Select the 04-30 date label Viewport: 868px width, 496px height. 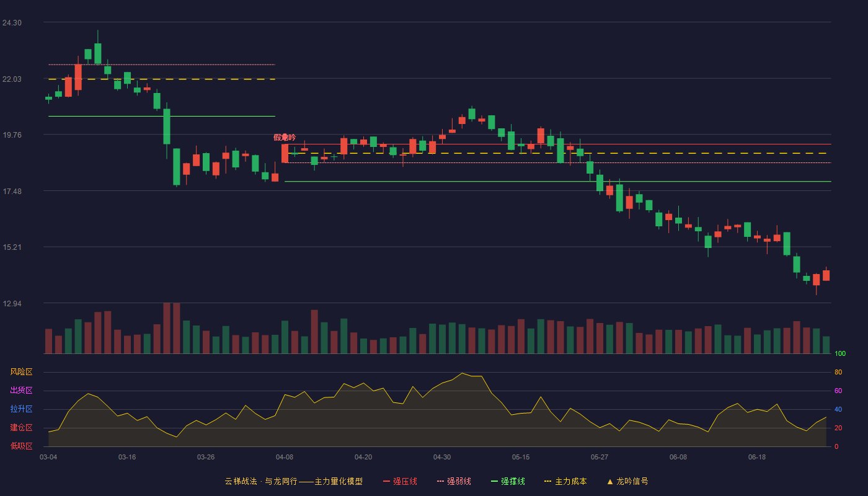[442, 457]
